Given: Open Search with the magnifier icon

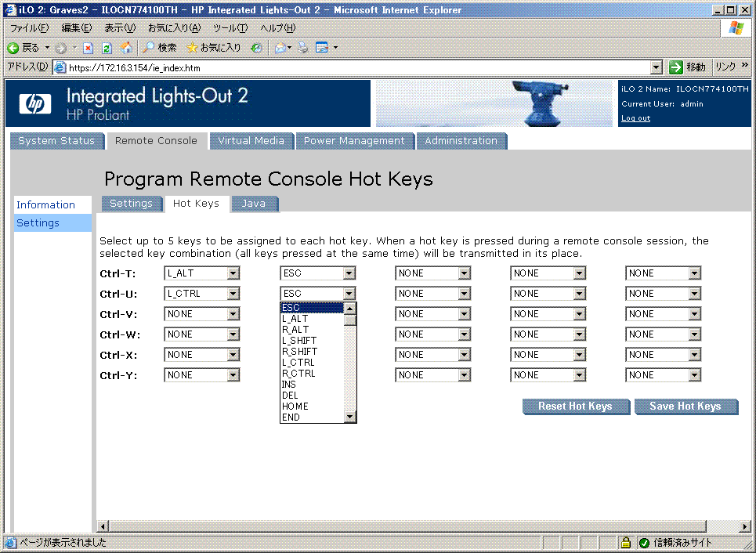Looking at the screenshot, I should [149, 47].
